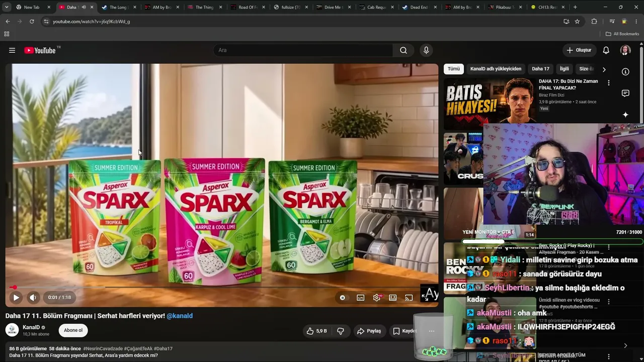
Task: Open the browser profile avatar in toolbar
Action: [x=624, y=22]
